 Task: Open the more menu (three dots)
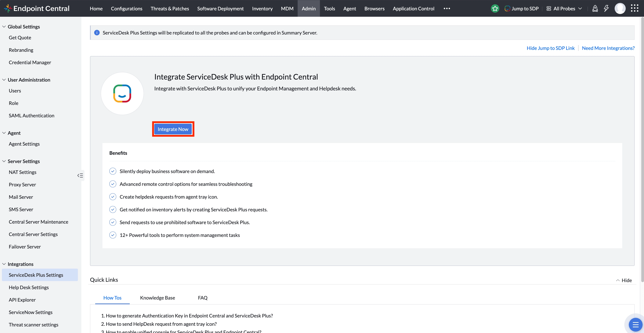click(447, 8)
